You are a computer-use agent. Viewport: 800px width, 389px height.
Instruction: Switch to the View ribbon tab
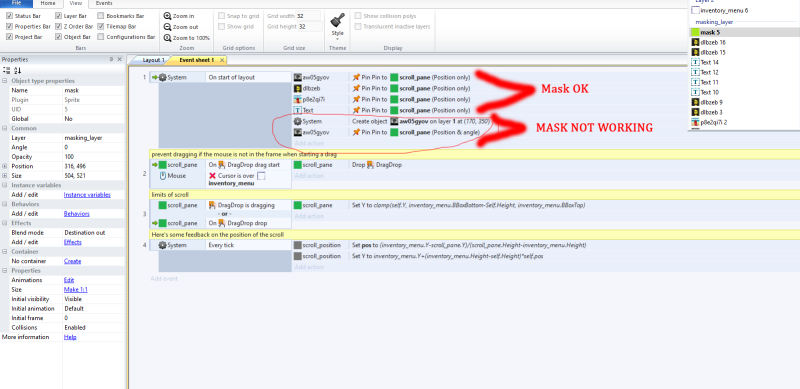(76, 3)
